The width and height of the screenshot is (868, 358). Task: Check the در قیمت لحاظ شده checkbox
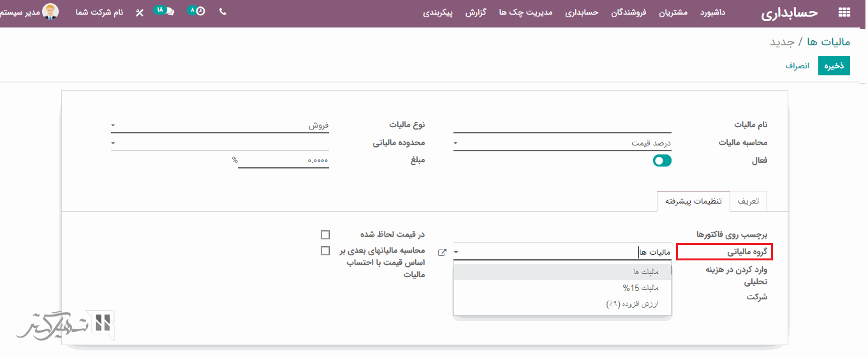(325, 235)
